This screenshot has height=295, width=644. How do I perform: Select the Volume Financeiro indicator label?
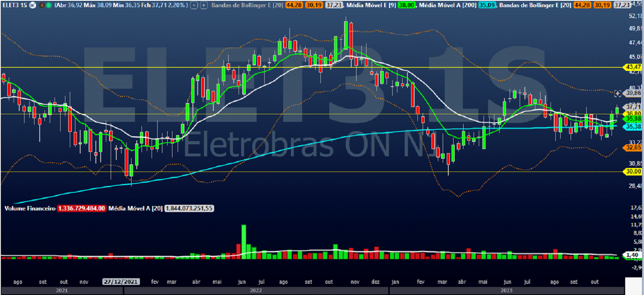(30, 208)
